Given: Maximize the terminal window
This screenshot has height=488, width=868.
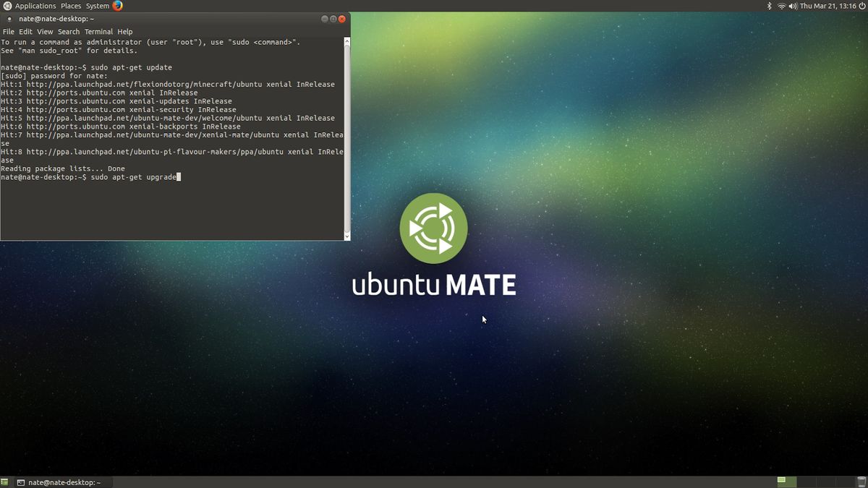Looking at the screenshot, I should pyautogui.click(x=333, y=19).
